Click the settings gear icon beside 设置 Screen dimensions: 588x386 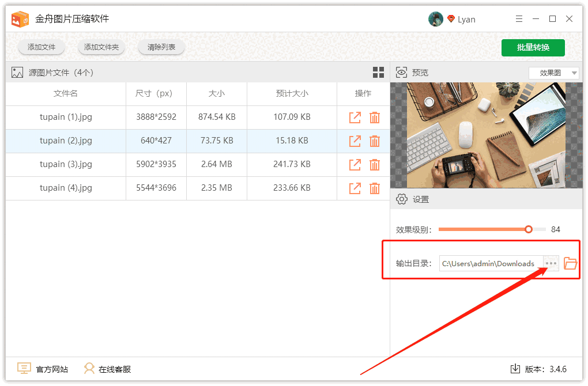click(402, 198)
